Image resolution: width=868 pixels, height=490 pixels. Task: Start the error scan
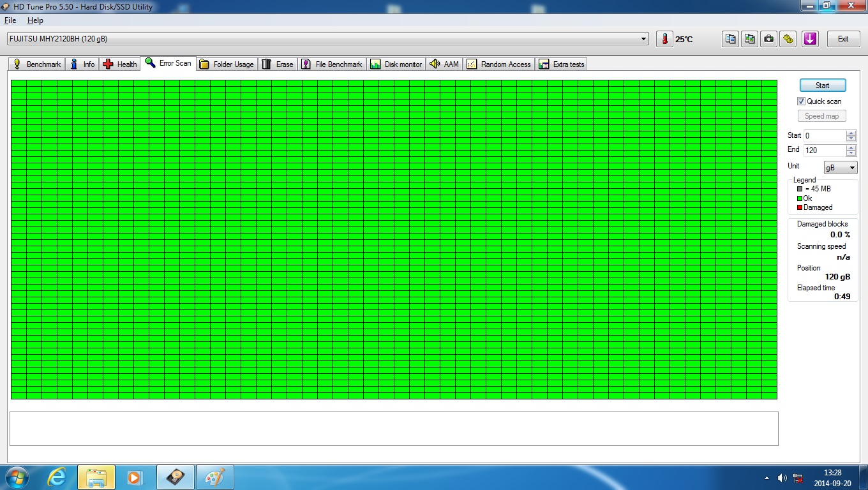click(x=822, y=85)
